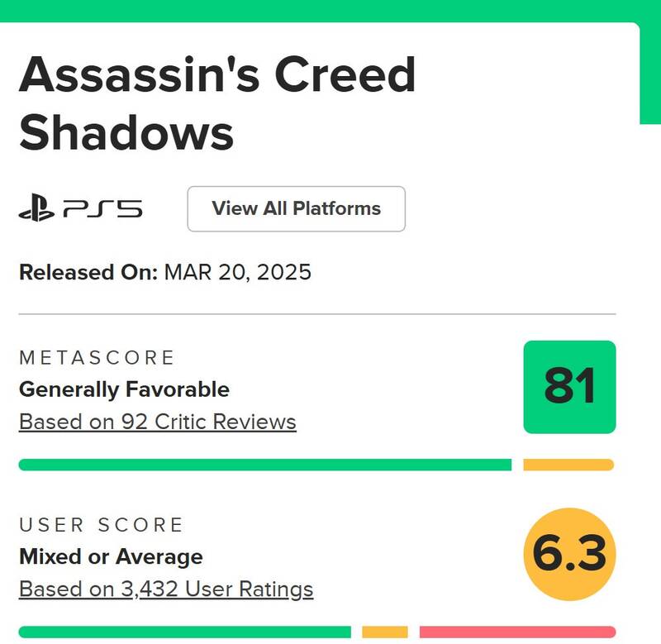Select green positive segment of user score bar
The image size is (661, 644).
184,632
